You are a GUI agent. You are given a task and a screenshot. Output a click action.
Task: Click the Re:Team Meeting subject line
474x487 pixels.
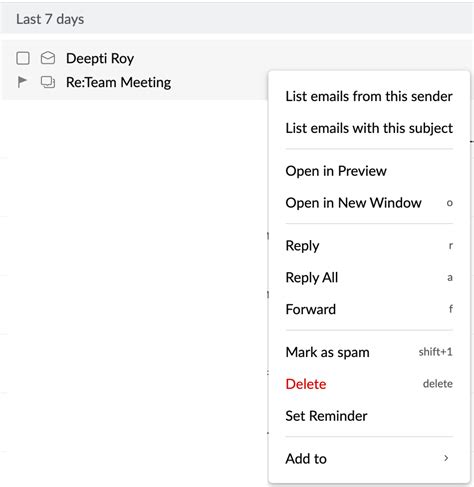point(119,82)
